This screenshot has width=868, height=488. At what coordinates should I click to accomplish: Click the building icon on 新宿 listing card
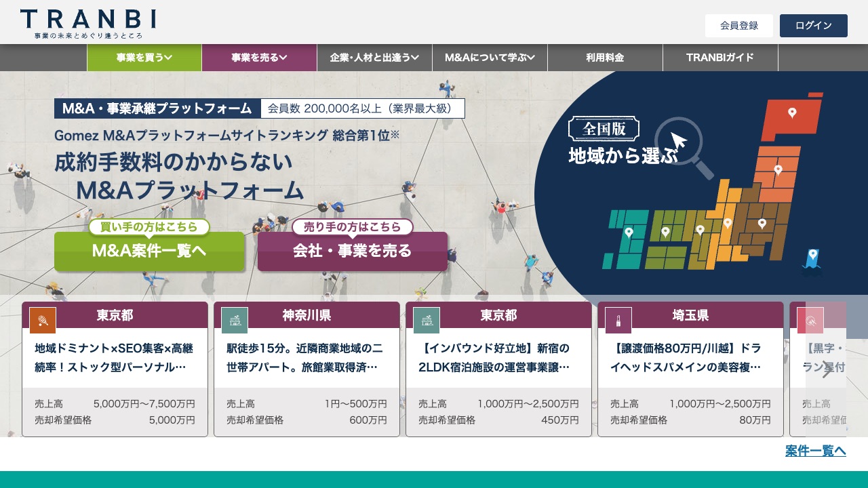pos(427,321)
